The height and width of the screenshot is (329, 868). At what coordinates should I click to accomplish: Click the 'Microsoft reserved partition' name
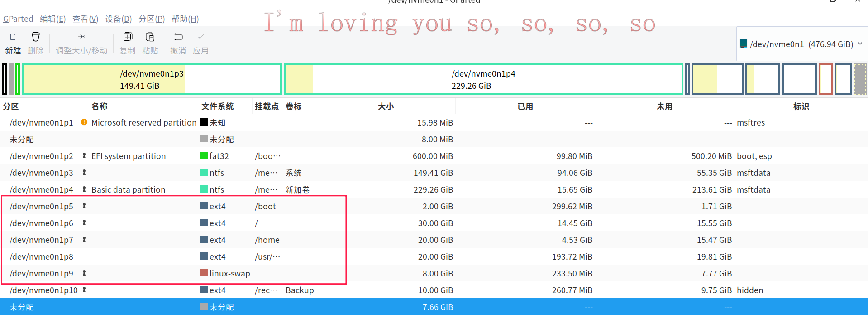tap(144, 122)
